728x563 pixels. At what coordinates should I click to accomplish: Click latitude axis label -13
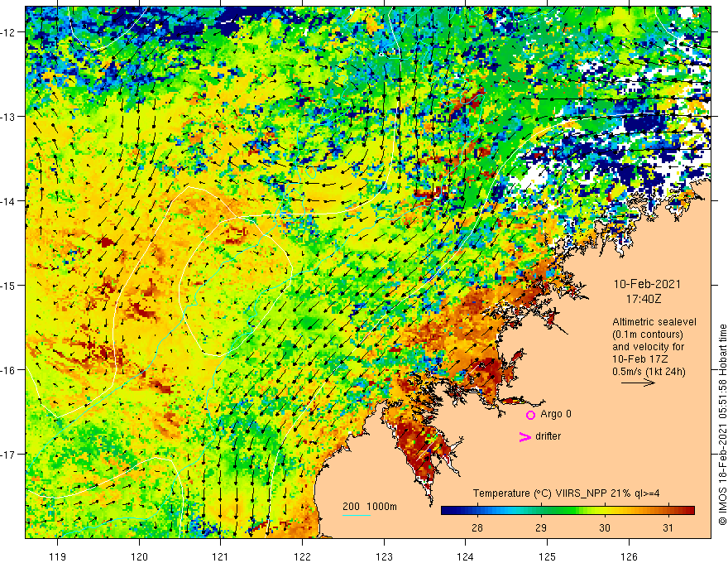[x=9, y=117]
